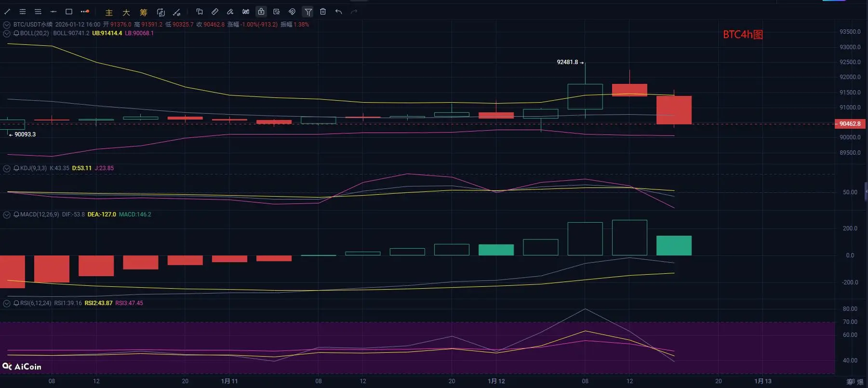Expand the right side panel handle
The image size is (868, 388).
point(866,192)
